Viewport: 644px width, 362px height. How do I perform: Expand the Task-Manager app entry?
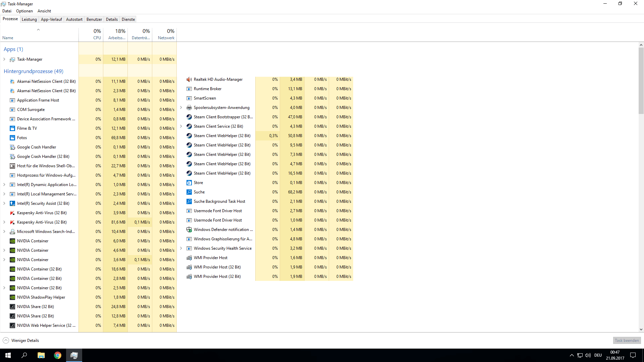tap(4, 59)
